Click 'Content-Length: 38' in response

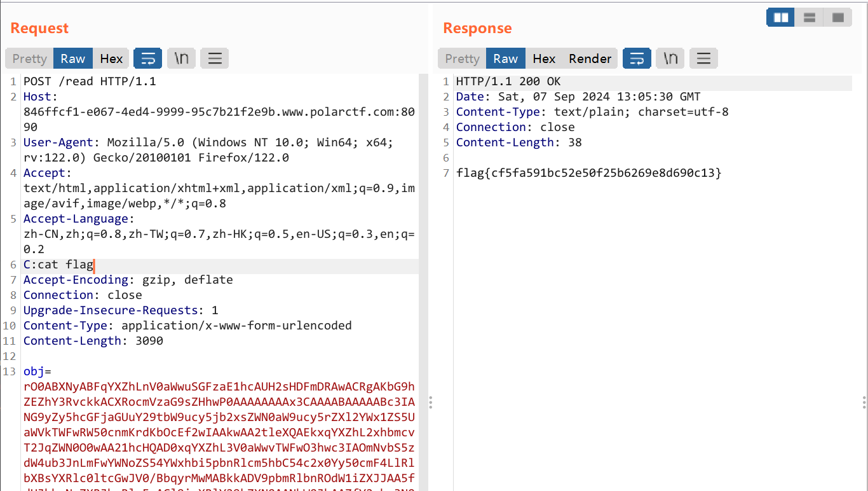pos(519,142)
